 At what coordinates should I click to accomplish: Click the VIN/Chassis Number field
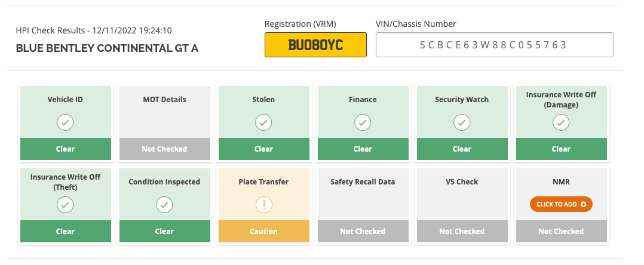pyautogui.click(x=495, y=45)
